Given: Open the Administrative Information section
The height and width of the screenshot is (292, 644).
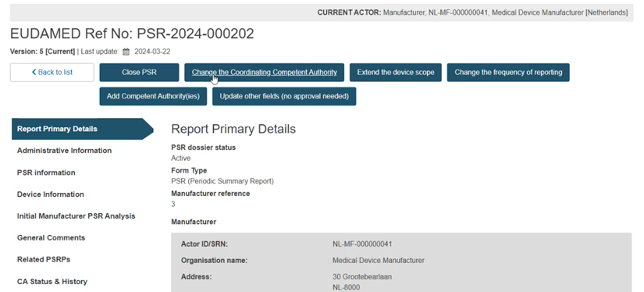Looking at the screenshot, I should (64, 151).
